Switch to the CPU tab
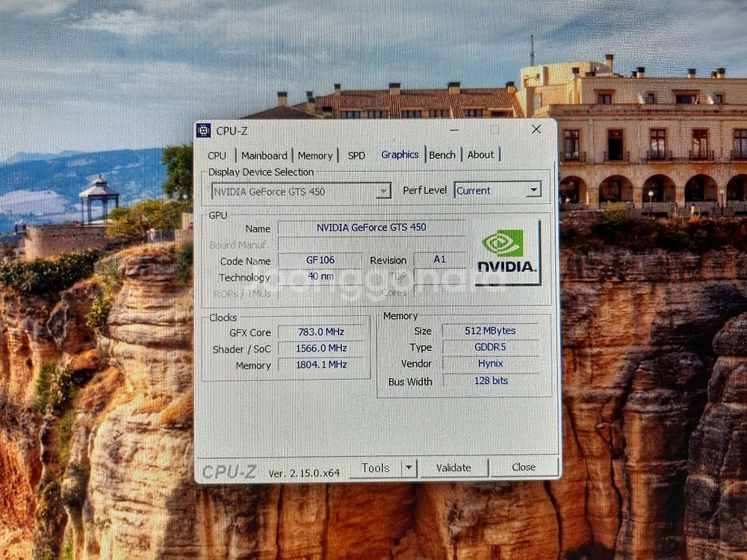 coord(217,155)
